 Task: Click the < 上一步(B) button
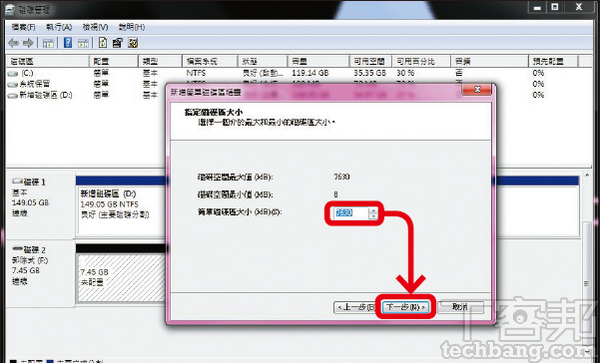click(x=354, y=307)
